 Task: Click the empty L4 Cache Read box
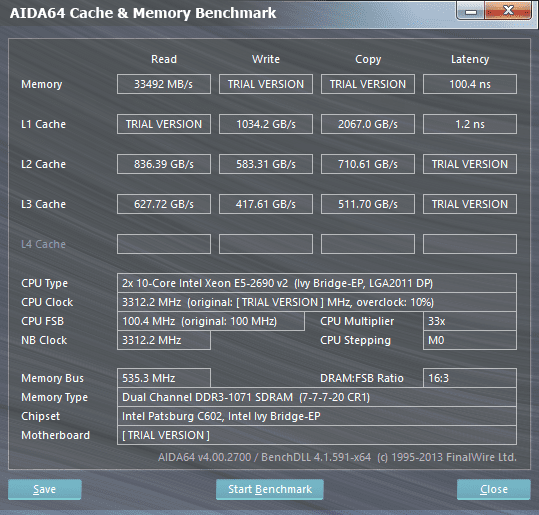point(164,244)
